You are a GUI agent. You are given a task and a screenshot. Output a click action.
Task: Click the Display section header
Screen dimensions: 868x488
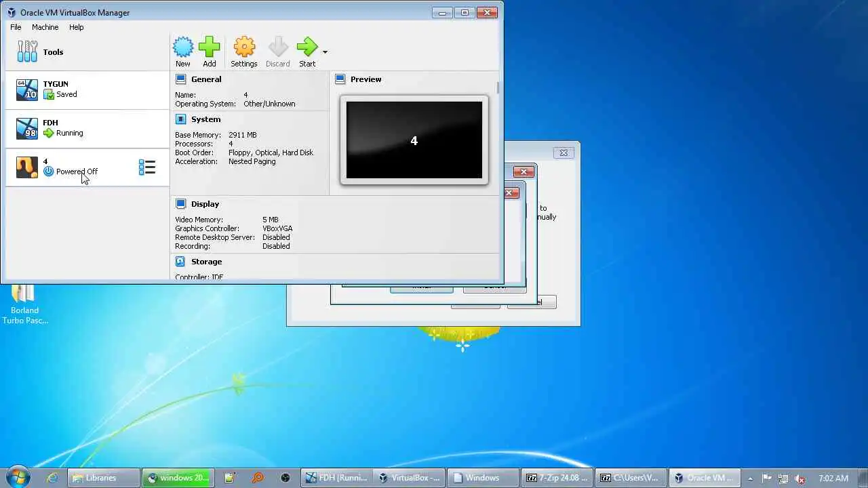205,204
